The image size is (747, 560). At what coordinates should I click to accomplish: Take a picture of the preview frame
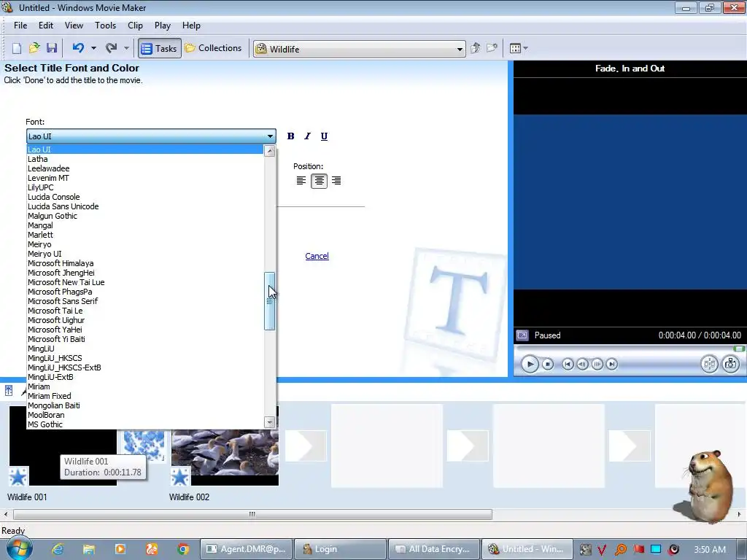731,365
